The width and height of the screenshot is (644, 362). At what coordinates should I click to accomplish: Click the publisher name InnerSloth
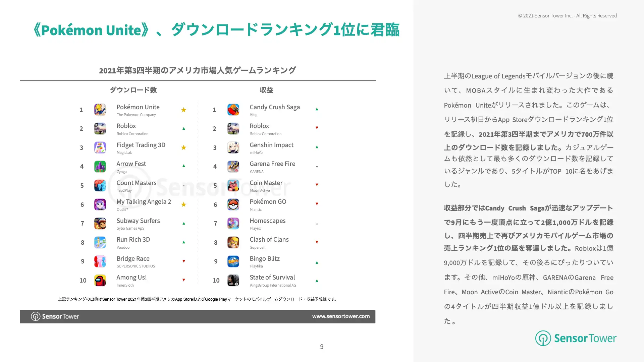(125, 285)
